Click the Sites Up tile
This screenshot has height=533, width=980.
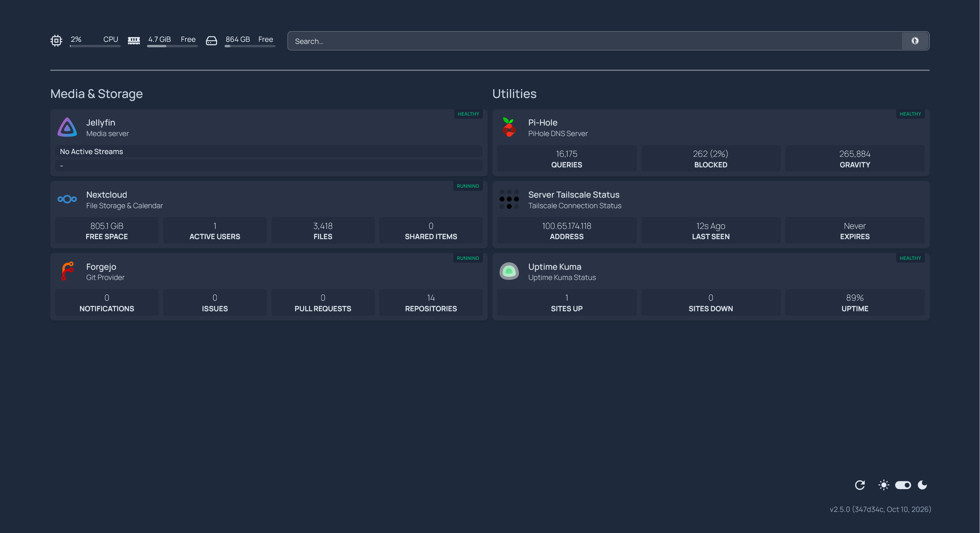coord(567,303)
